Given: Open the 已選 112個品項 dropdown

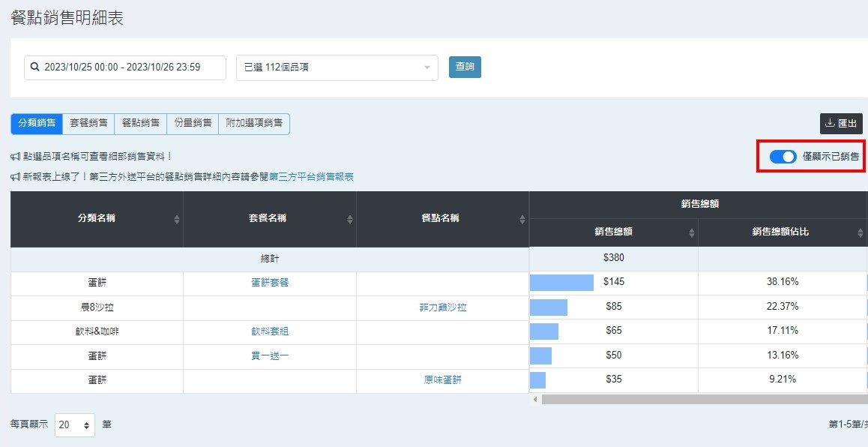Looking at the screenshot, I should tap(337, 67).
